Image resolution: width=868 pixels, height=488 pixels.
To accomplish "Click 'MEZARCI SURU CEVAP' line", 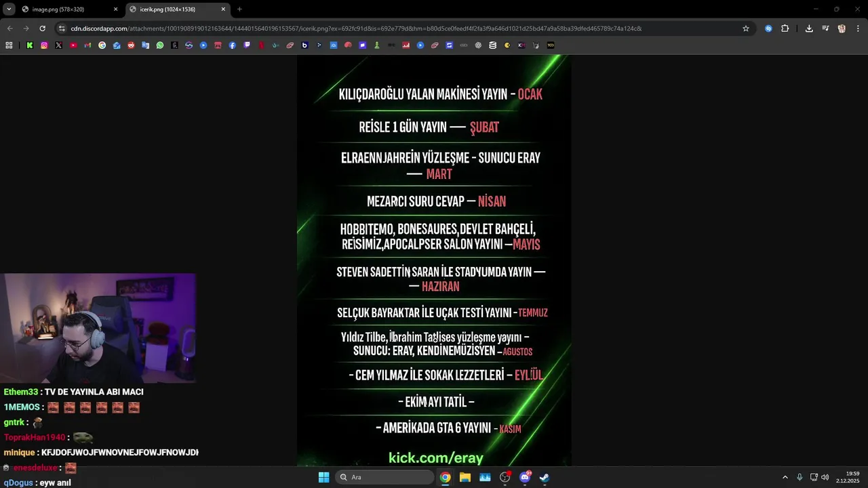I will pos(416,201).
